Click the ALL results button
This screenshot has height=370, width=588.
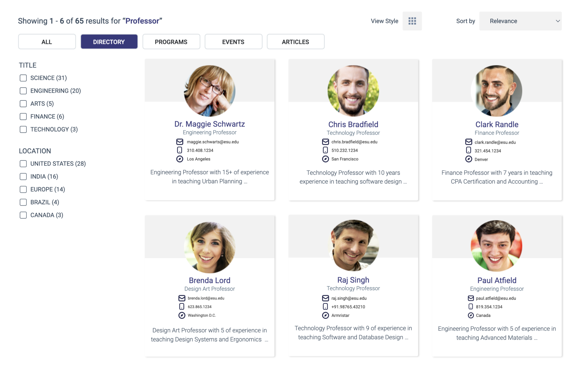tap(47, 42)
